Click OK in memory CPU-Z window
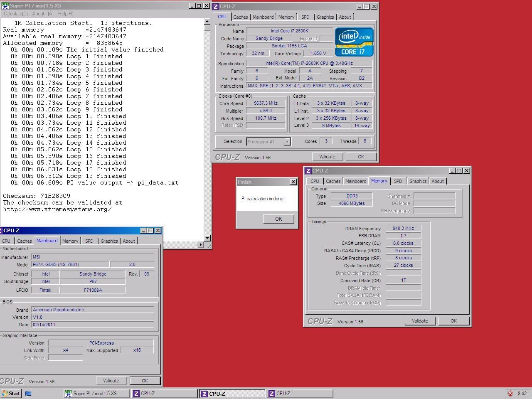The height and width of the screenshot is (399, 532). pos(453,321)
